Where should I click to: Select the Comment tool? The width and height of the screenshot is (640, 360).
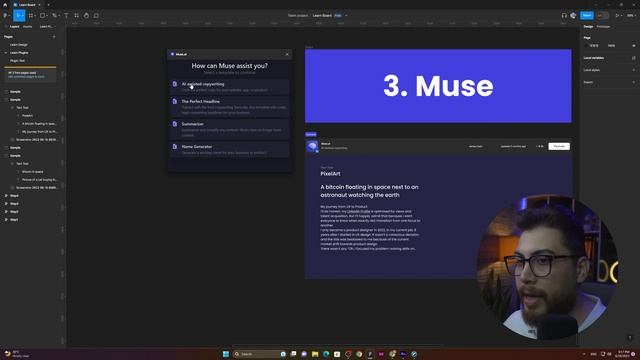(x=96, y=16)
